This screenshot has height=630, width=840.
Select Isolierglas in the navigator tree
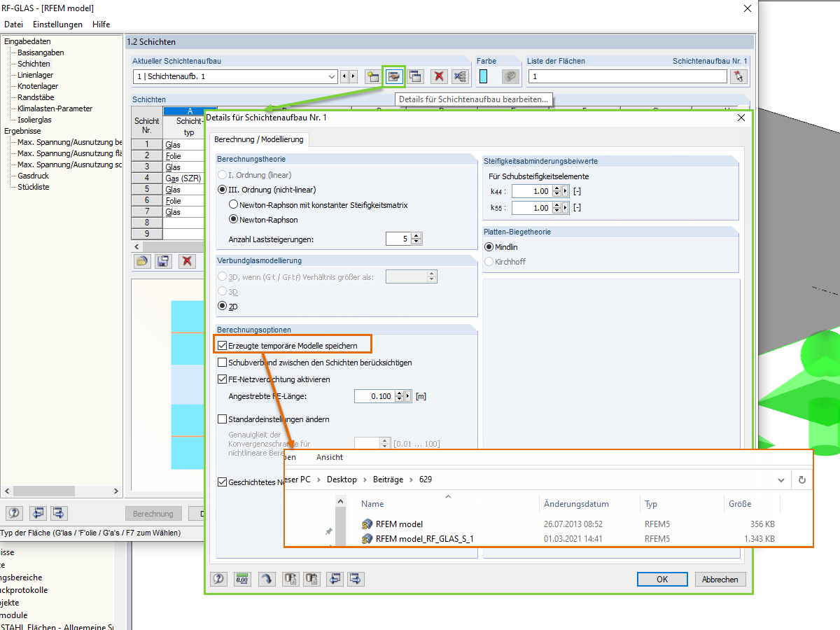(34, 120)
